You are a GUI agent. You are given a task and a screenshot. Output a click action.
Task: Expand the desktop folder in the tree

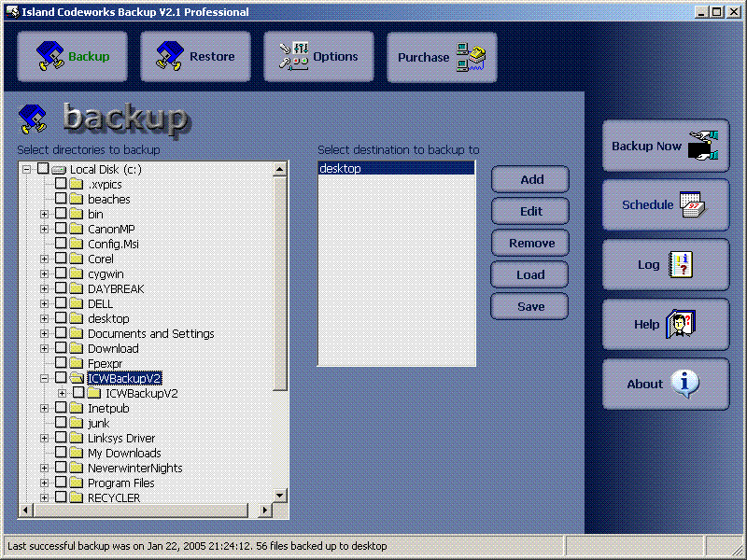tap(44, 318)
